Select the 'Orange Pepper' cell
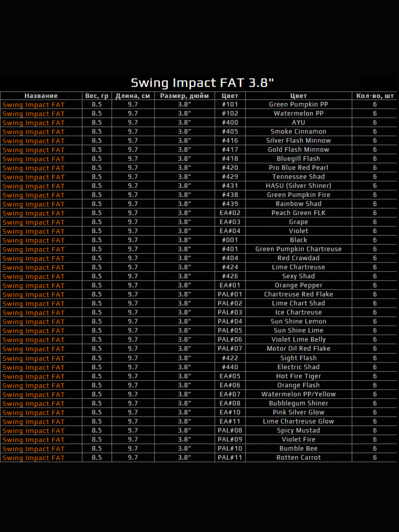399x532 pixels. (299, 286)
